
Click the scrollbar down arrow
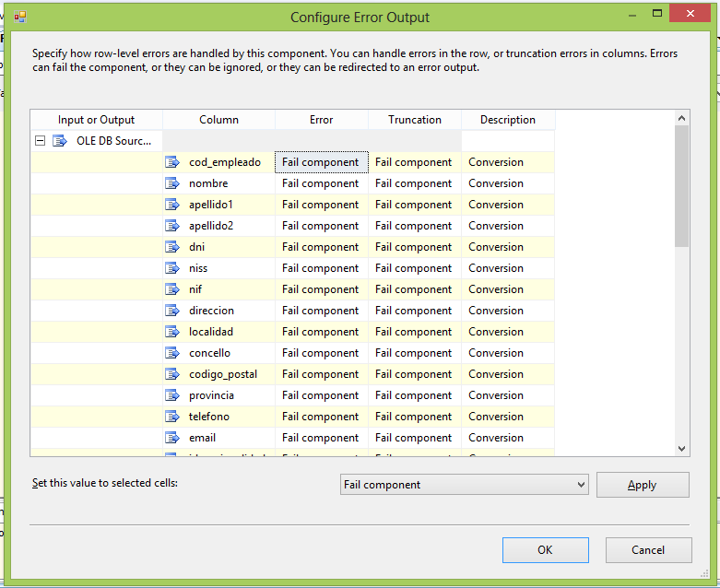(682, 449)
